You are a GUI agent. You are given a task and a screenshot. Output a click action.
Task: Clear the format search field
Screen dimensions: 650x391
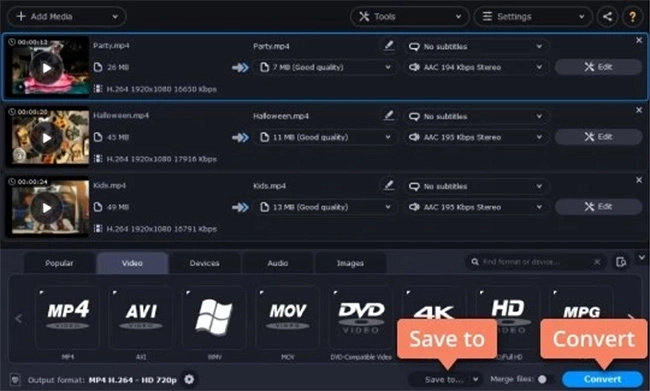click(x=597, y=262)
